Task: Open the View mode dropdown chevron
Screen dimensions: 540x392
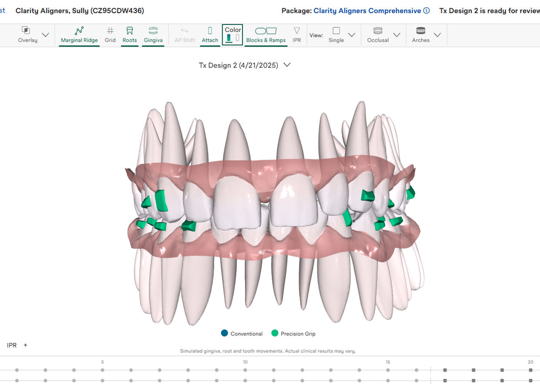Action: coord(352,35)
